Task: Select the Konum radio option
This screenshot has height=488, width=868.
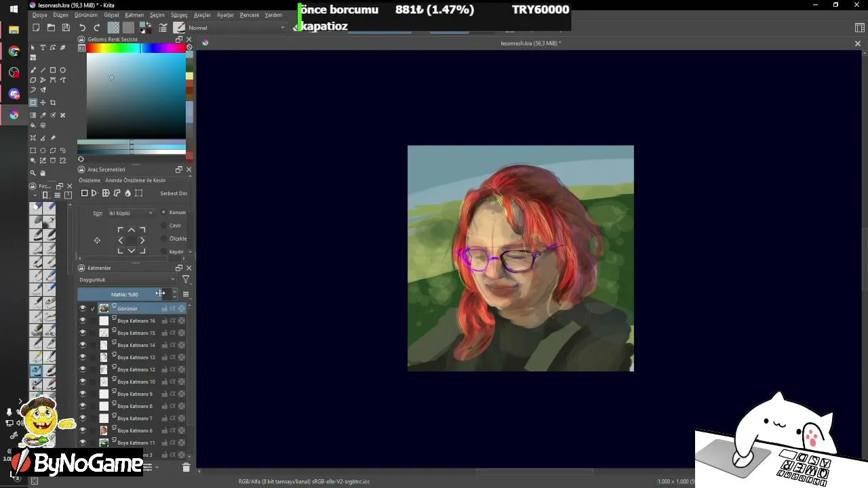Action: click(x=163, y=212)
